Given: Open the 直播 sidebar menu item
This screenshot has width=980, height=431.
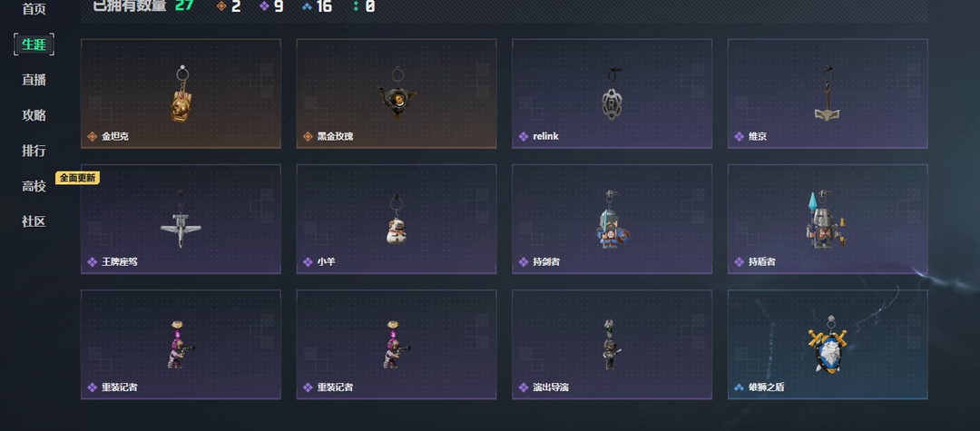Looking at the screenshot, I should (34, 80).
